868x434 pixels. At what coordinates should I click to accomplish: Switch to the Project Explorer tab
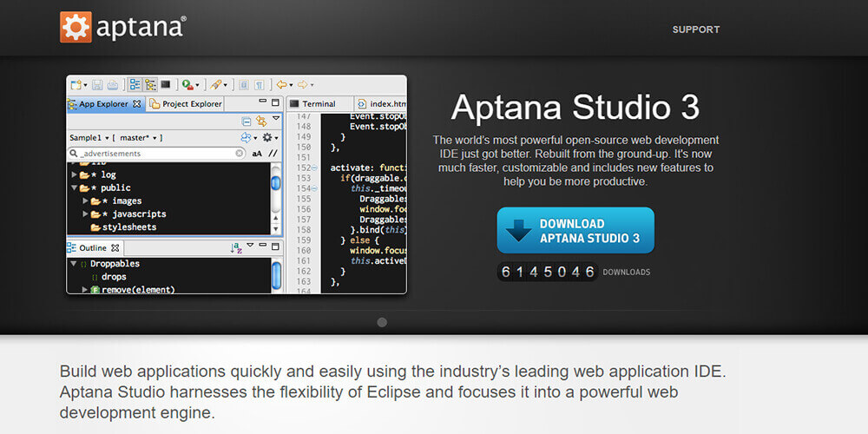click(x=186, y=104)
